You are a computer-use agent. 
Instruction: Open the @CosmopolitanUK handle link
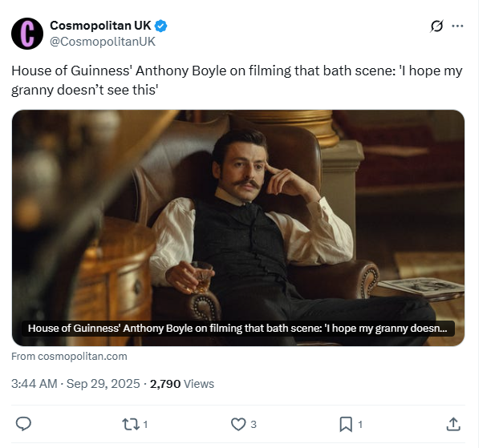(x=103, y=41)
